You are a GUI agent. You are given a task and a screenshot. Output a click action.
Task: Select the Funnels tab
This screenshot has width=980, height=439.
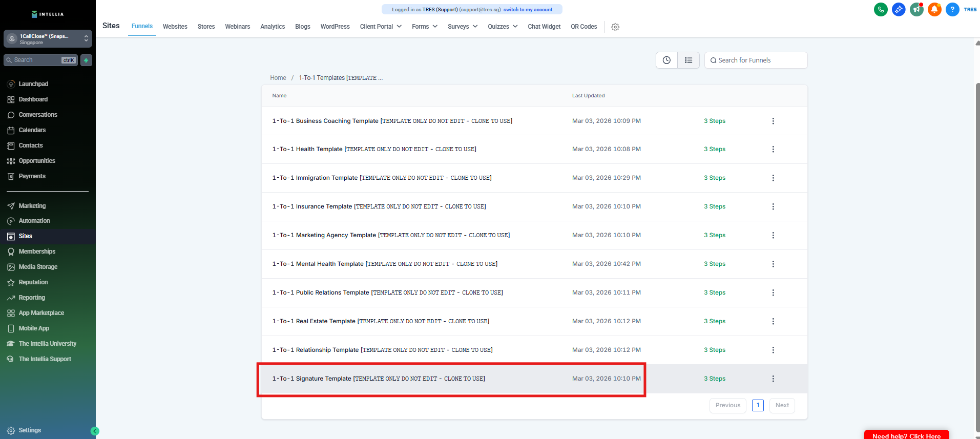pos(142,26)
